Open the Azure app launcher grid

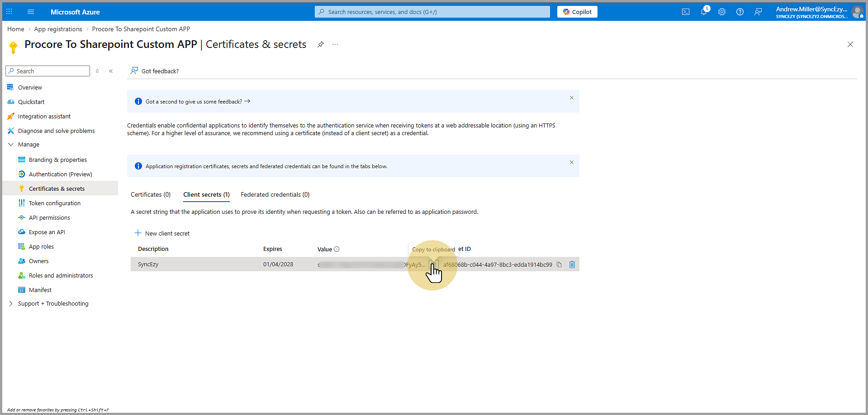(x=9, y=12)
